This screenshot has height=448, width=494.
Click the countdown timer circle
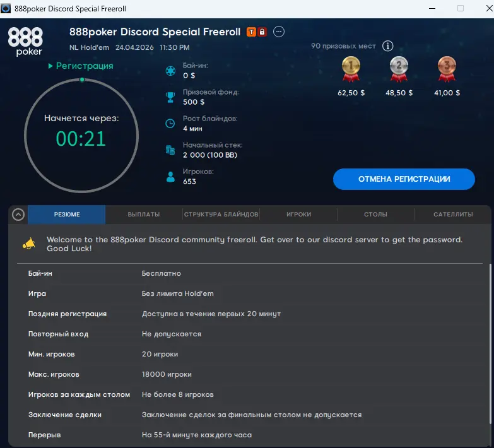pos(81,135)
